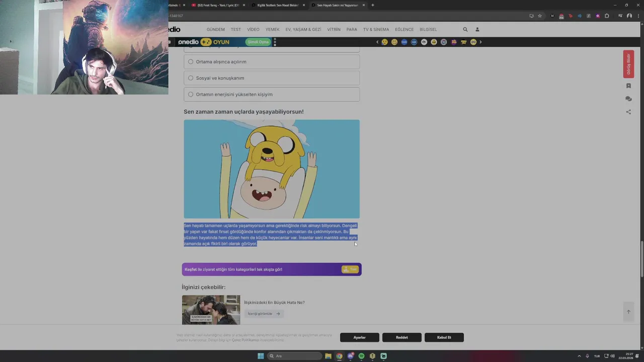Open the EV, YAŞAM & GEZİ section
The height and width of the screenshot is (362, 644).
coord(303,30)
